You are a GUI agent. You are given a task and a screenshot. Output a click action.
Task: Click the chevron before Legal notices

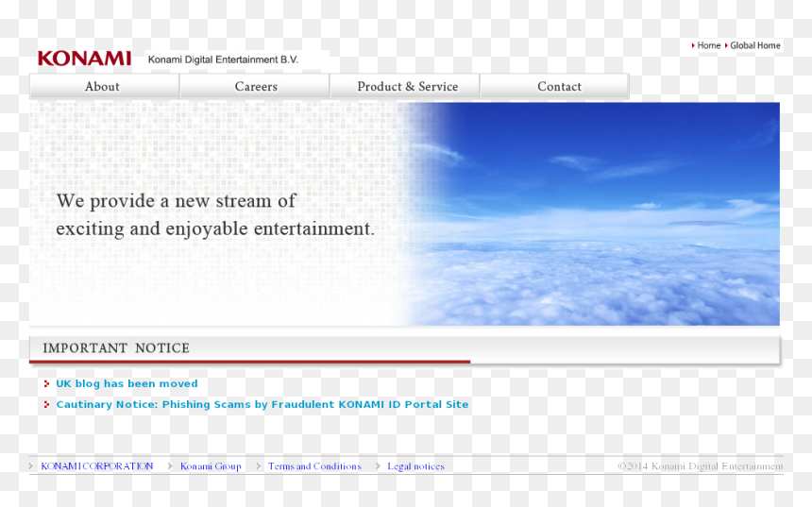tap(378, 466)
